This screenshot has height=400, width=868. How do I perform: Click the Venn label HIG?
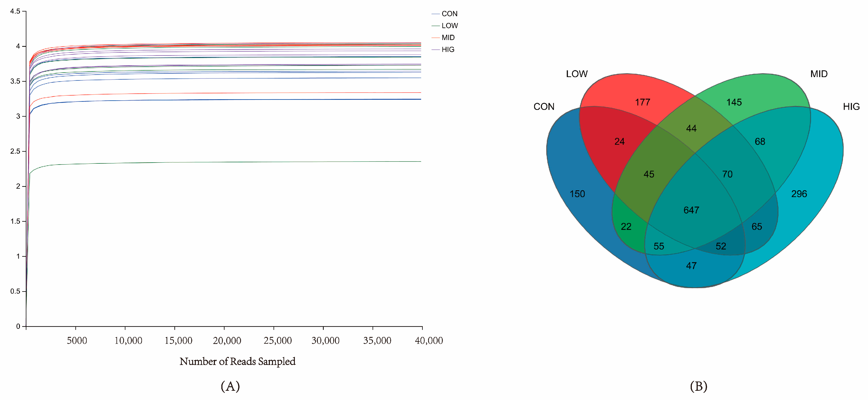(x=851, y=107)
